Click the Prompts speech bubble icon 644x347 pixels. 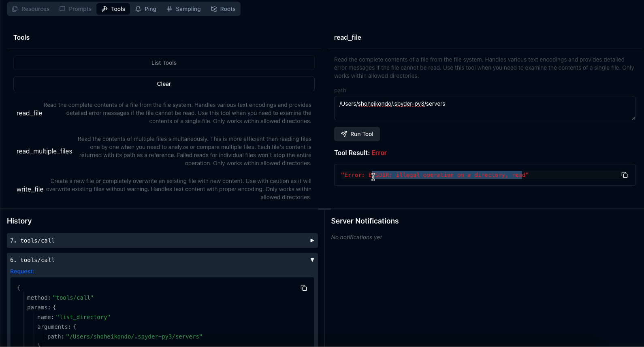62,9
